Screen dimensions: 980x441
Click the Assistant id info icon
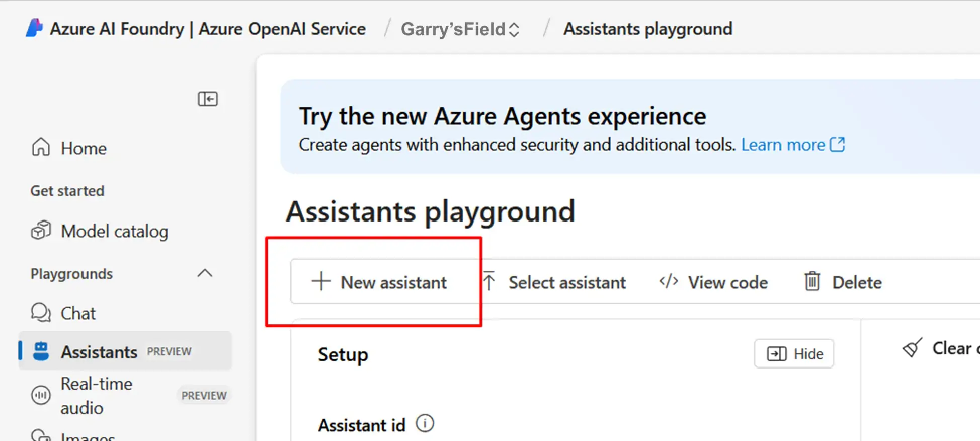[x=425, y=423]
